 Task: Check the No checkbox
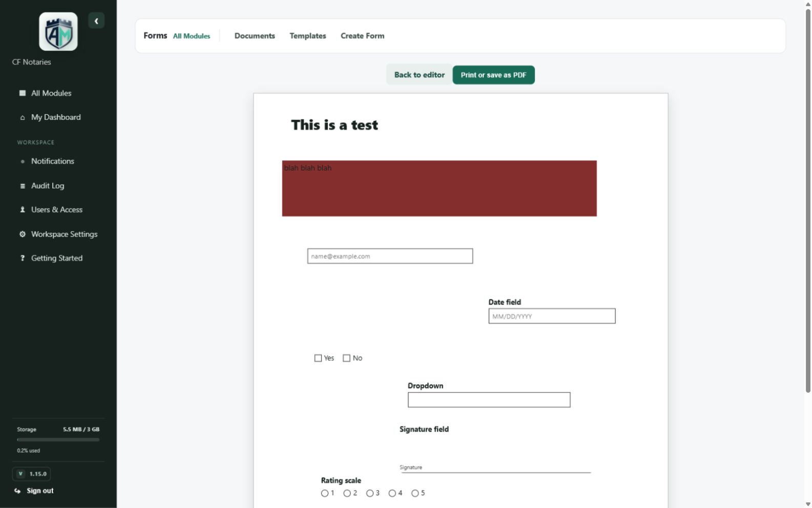(347, 358)
